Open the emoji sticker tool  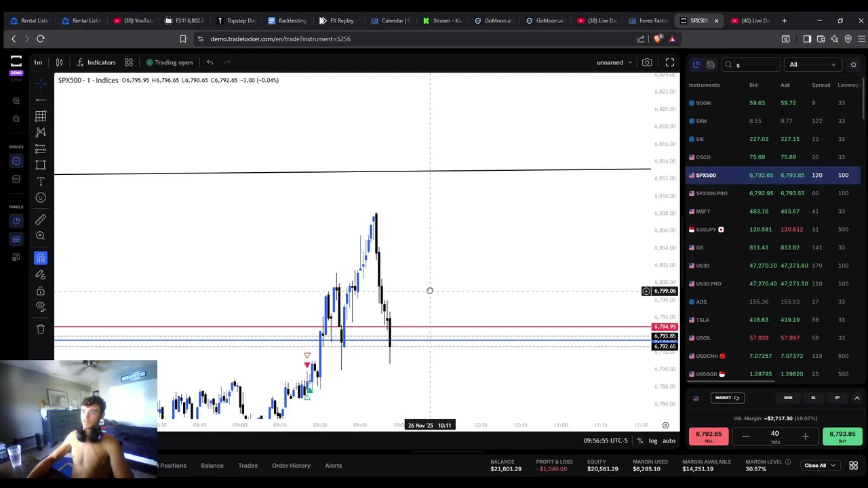pyautogui.click(x=41, y=197)
